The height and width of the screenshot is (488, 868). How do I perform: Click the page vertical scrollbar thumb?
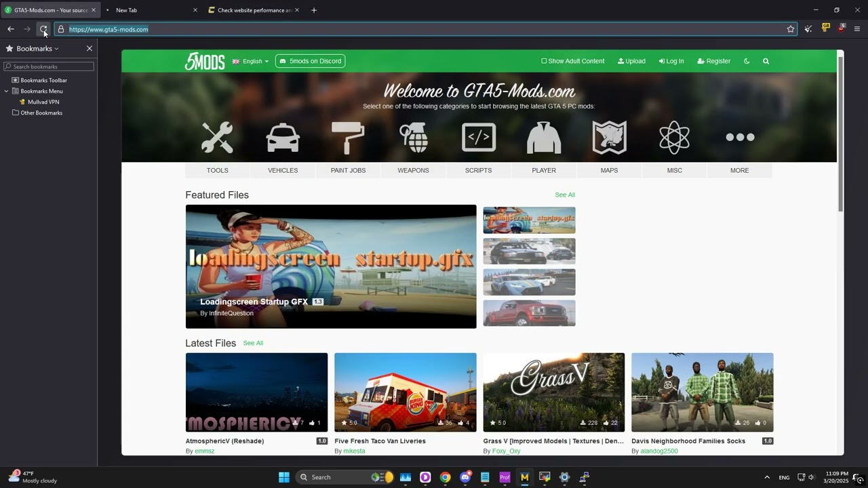point(841,134)
